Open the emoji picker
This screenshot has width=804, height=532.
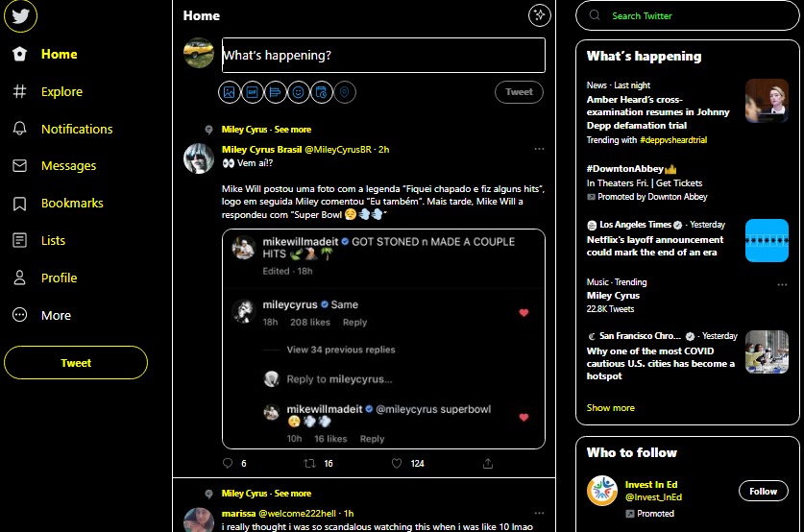(x=299, y=92)
